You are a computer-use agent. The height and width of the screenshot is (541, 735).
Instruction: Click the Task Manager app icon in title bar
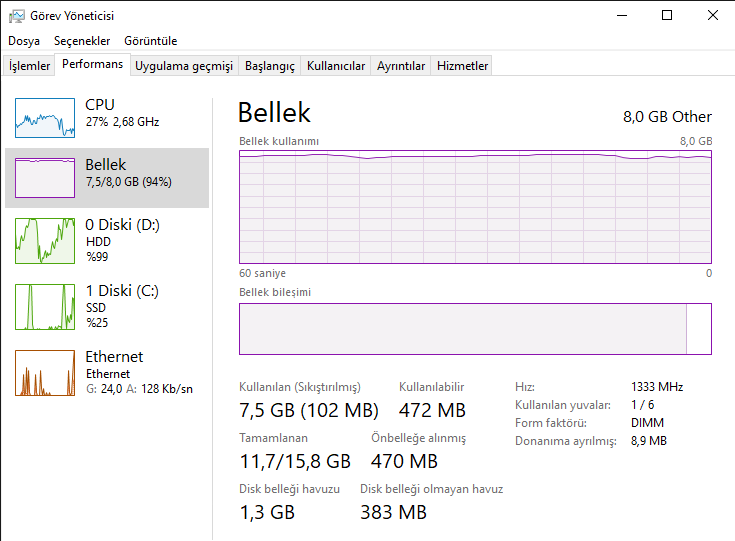tap(16, 15)
